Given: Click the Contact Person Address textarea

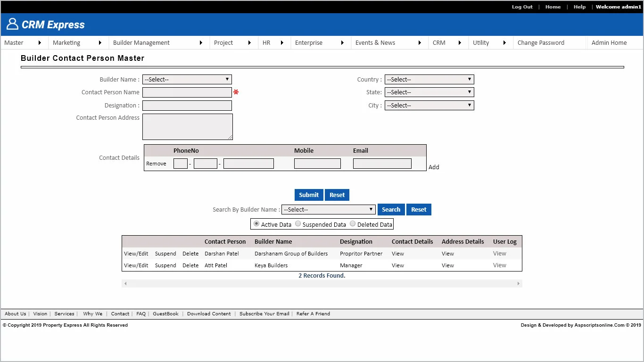Looking at the screenshot, I should [188, 127].
